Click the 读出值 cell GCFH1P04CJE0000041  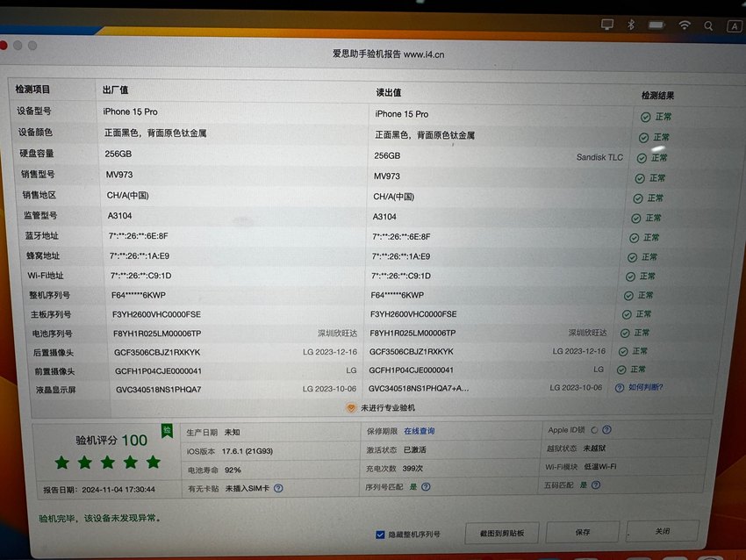click(411, 370)
